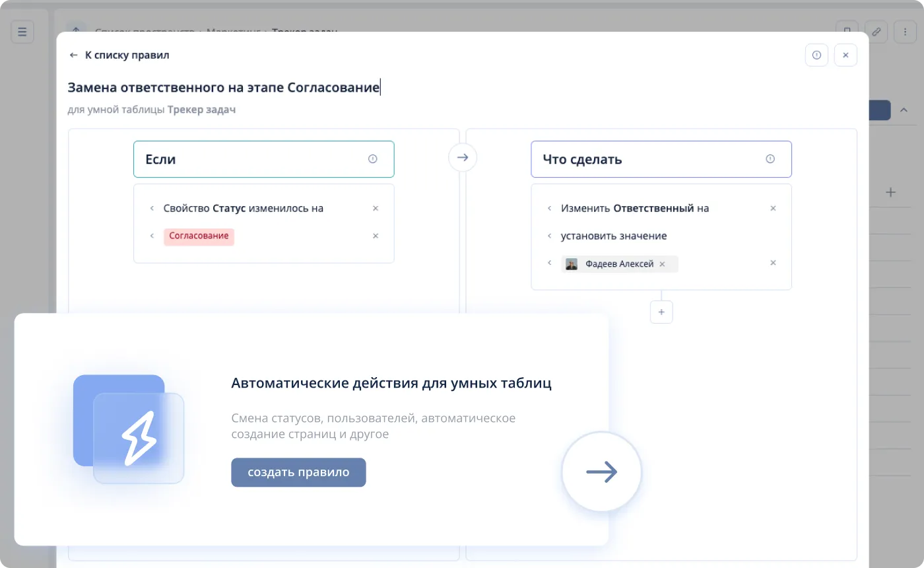Select the Согласование status tag
The width and height of the screenshot is (924, 568).
coord(199,236)
